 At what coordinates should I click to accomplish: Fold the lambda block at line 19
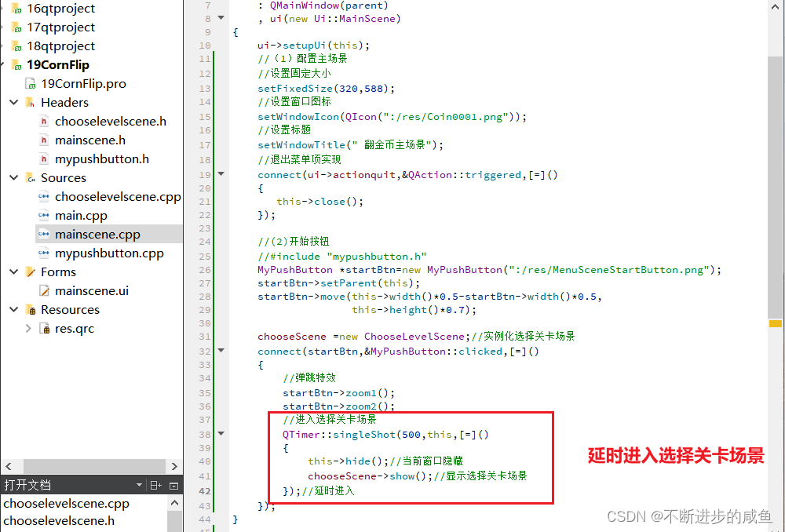[221, 174]
